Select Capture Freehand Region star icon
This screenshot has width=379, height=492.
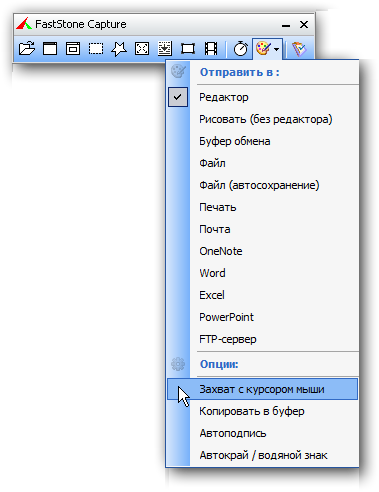119,49
